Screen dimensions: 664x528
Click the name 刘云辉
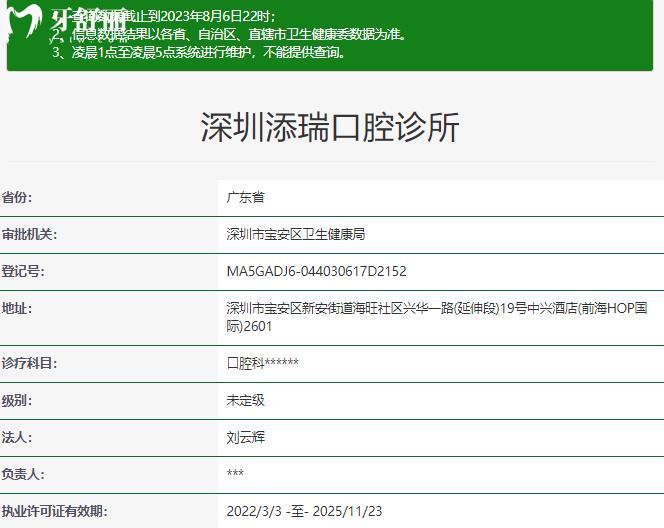tap(246, 437)
